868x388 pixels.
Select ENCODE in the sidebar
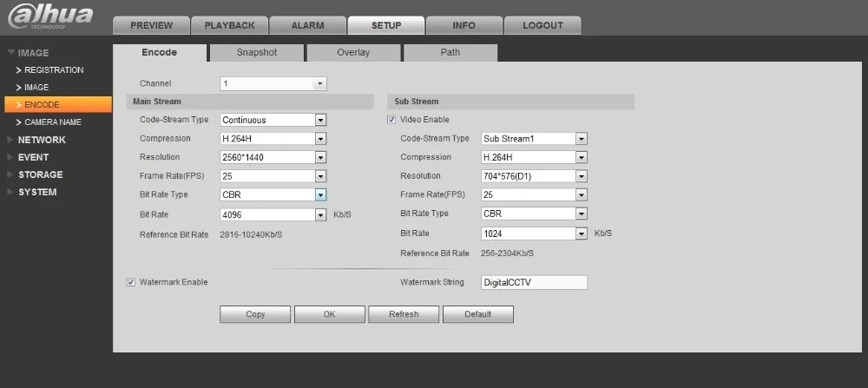coord(58,105)
